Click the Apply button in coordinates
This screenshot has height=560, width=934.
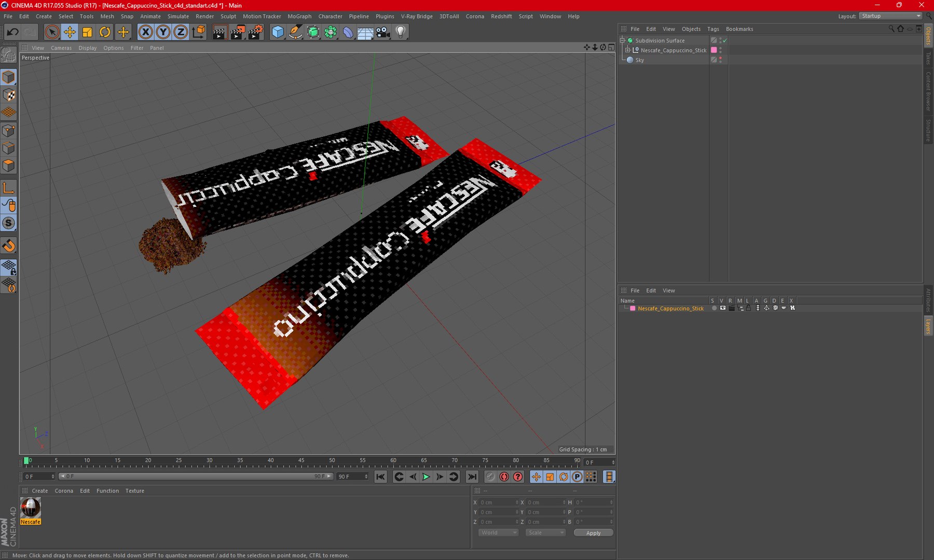(593, 533)
